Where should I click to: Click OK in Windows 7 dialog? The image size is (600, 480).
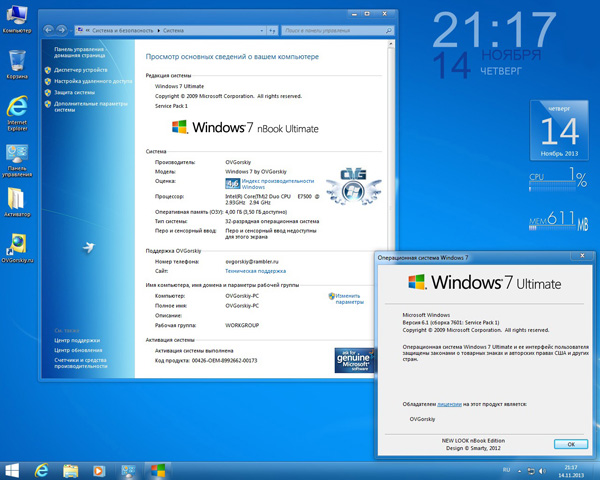571,444
